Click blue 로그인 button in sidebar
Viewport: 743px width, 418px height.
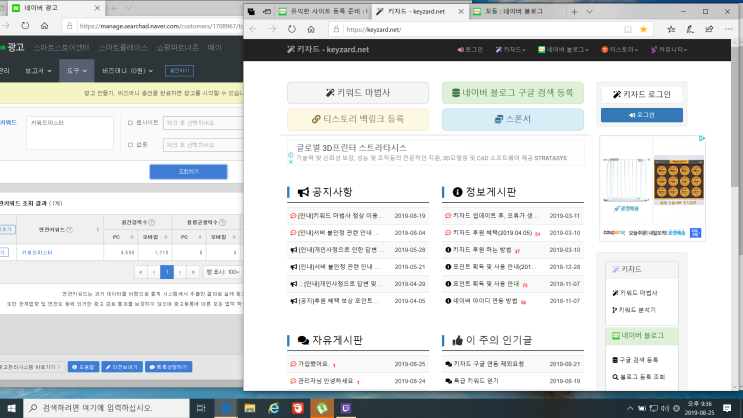coord(642,115)
